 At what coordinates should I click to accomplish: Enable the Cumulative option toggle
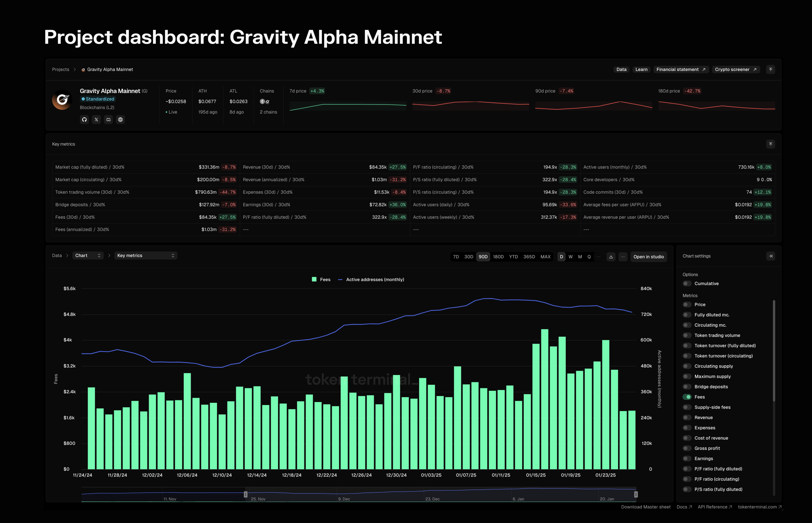687,284
